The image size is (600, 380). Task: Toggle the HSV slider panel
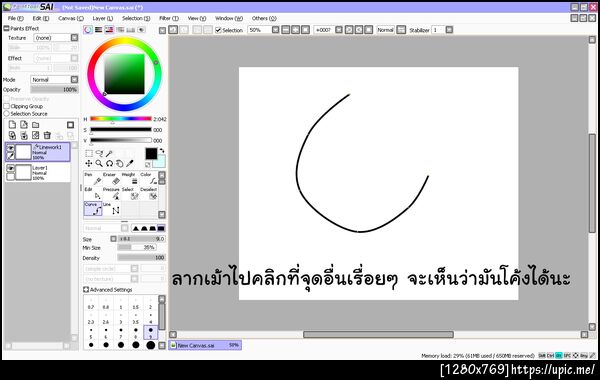point(109,29)
